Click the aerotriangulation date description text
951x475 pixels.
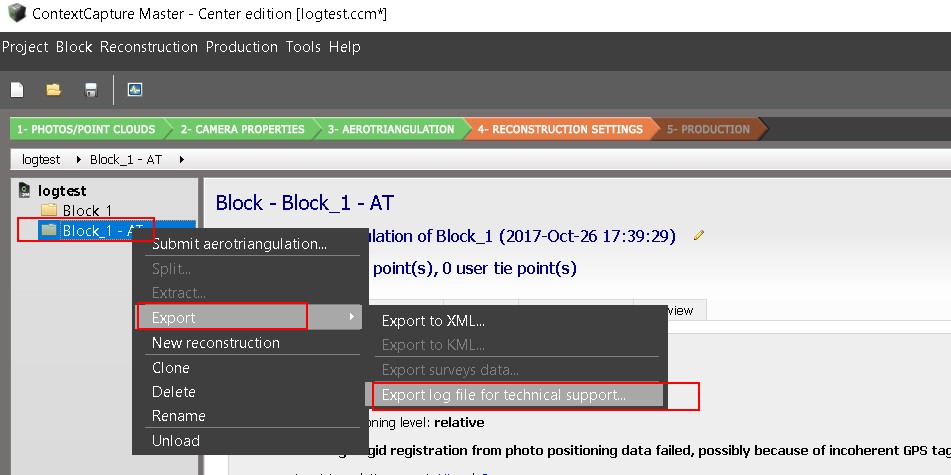[522, 236]
